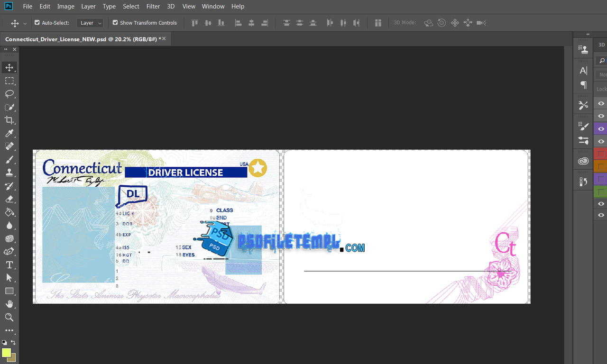Image resolution: width=607 pixels, height=364 pixels.
Task: Close the Connecticut_Driver_License_NEW.psd document tab
Action: click(164, 39)
